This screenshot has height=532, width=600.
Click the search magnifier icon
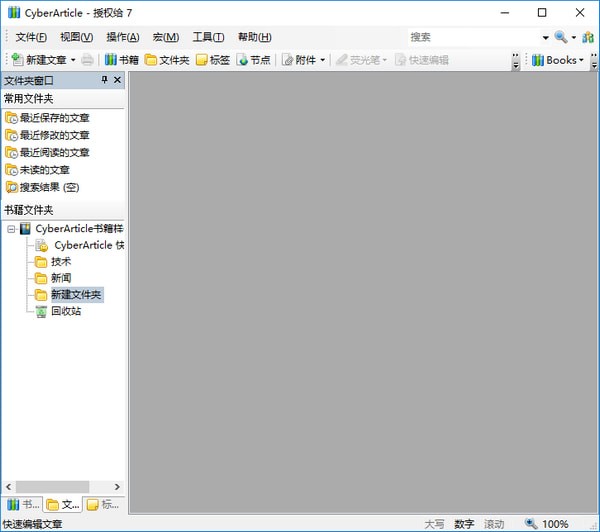point(560,37)
